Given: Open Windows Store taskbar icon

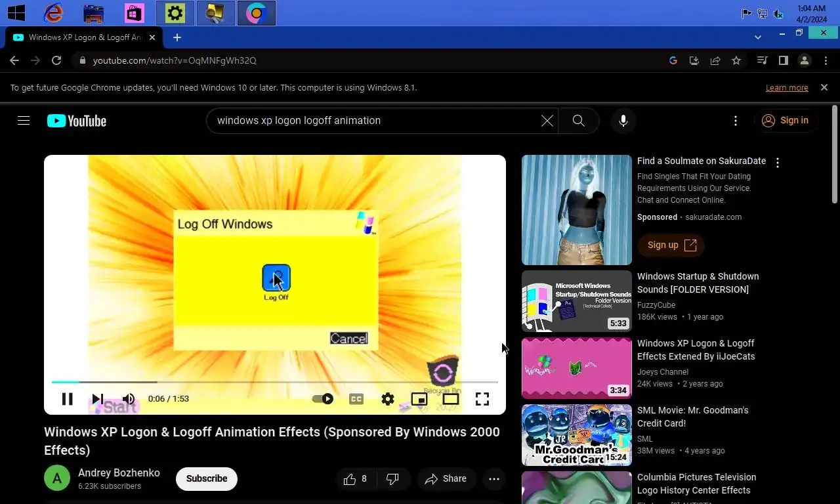Looking at the screenshot, I should (x=134, y=13).
